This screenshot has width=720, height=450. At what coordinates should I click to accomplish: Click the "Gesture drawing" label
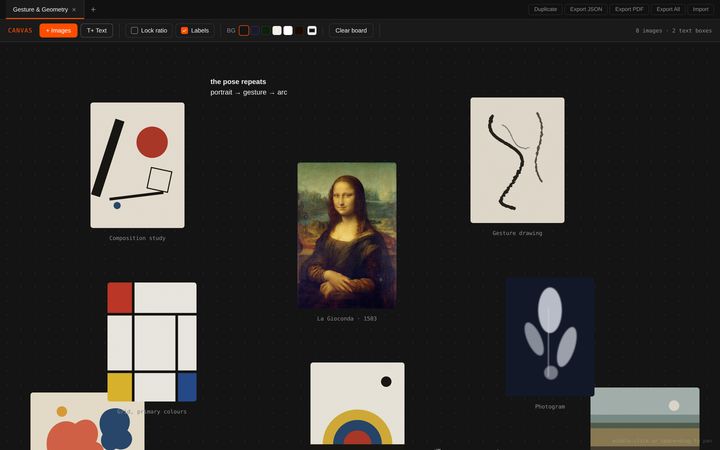click(517, 233)
